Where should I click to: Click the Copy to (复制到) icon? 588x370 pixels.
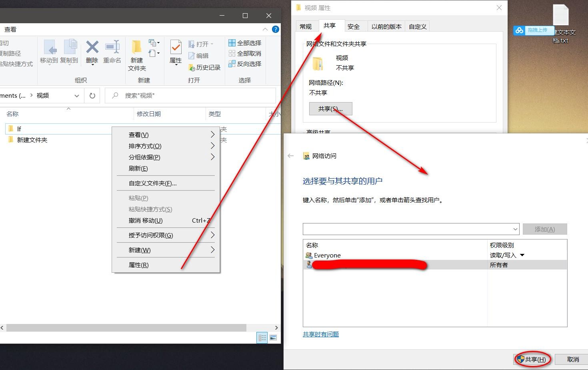(x=70, y=48)
